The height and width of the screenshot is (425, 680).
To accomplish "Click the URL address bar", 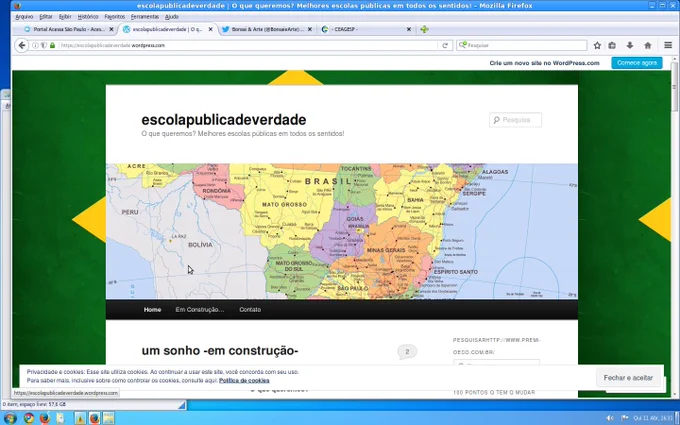I will pos(247,45).
